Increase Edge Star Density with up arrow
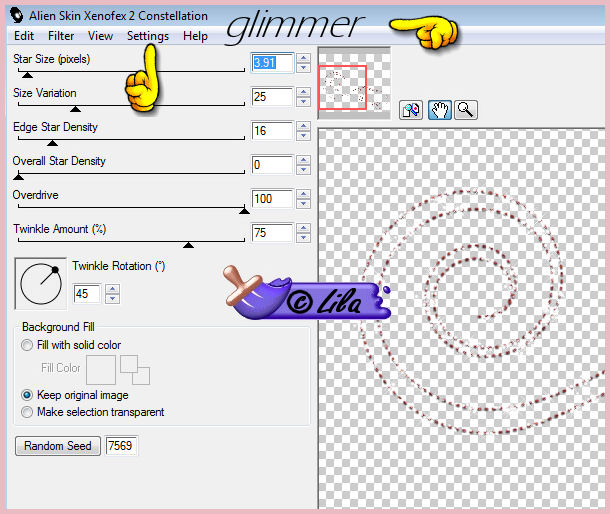Image resolution: width=610 pixels, height=514 pixels. (x=303, y=126)
